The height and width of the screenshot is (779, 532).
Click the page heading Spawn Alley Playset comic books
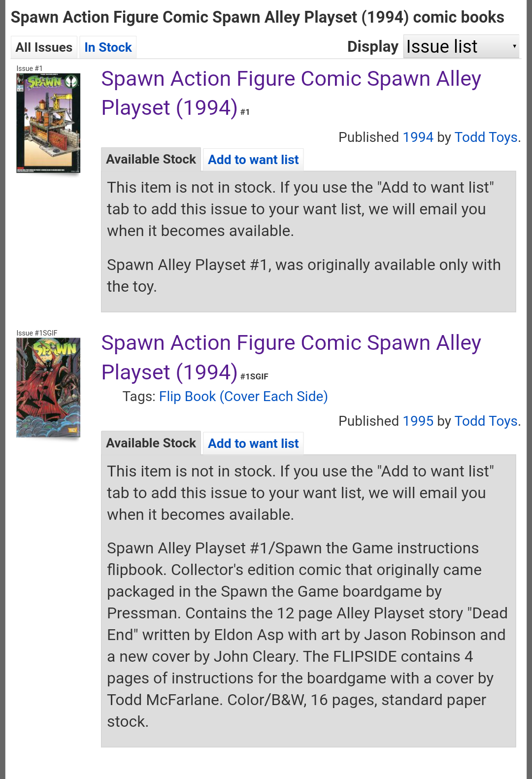[x=257, y=17]
